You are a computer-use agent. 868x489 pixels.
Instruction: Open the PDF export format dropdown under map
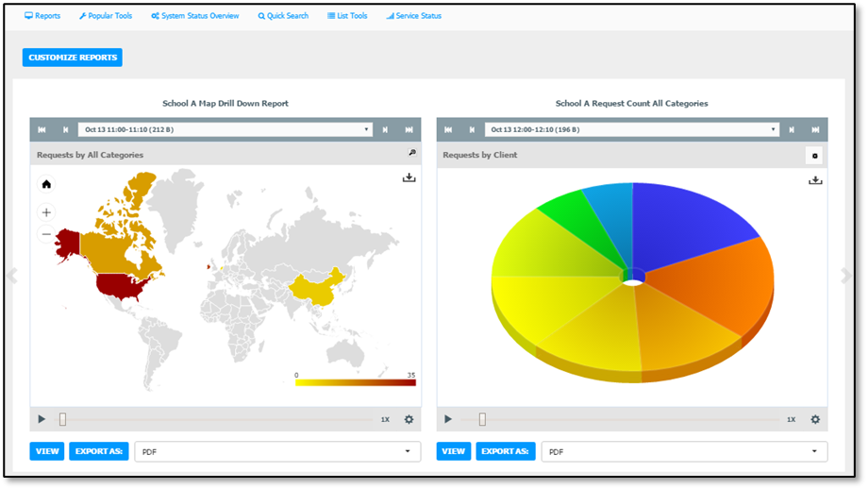(277, 451)
